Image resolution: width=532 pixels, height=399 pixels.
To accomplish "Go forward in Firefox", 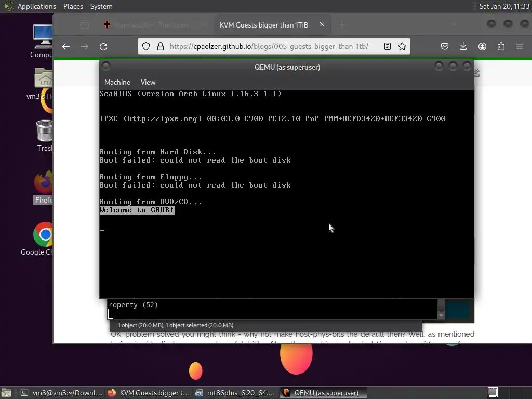I will coord(85,46).
